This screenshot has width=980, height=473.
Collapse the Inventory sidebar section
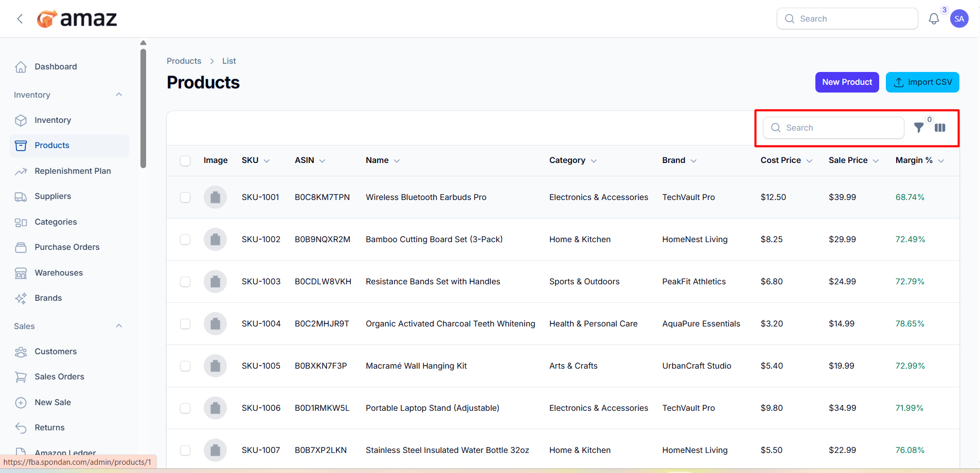coord(119,95)
